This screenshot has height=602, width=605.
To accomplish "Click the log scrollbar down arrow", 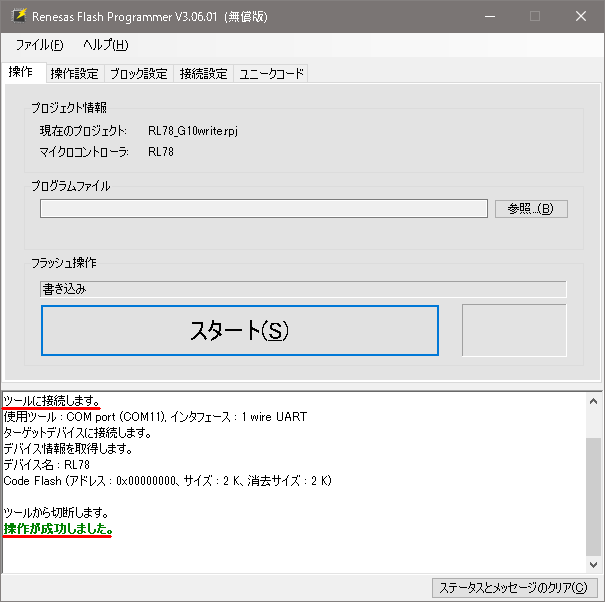I will 593,565.
